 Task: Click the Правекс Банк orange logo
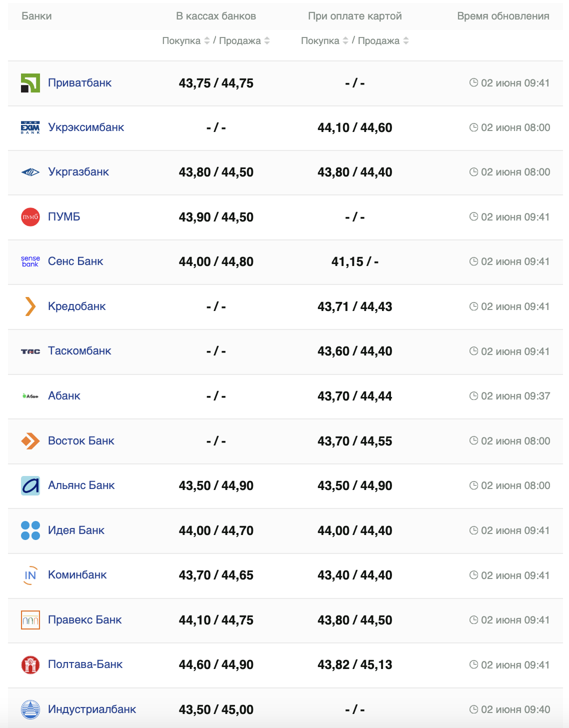tap(30, 620)
